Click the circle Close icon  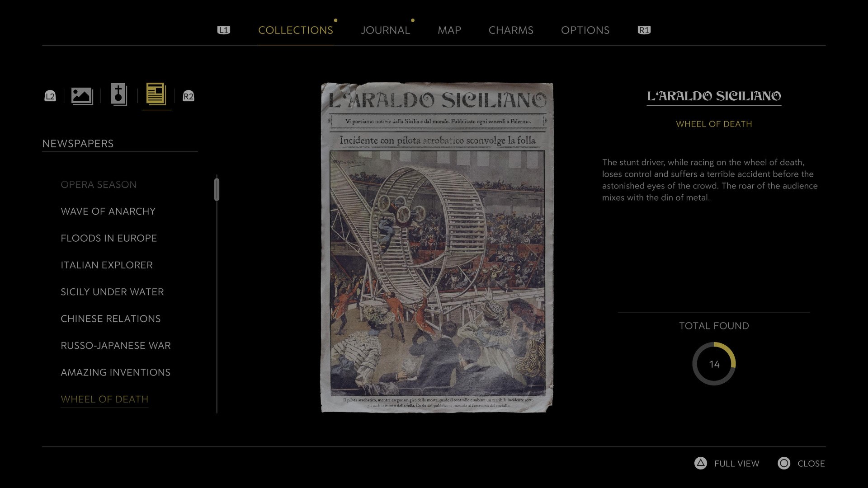pos(784,463)
